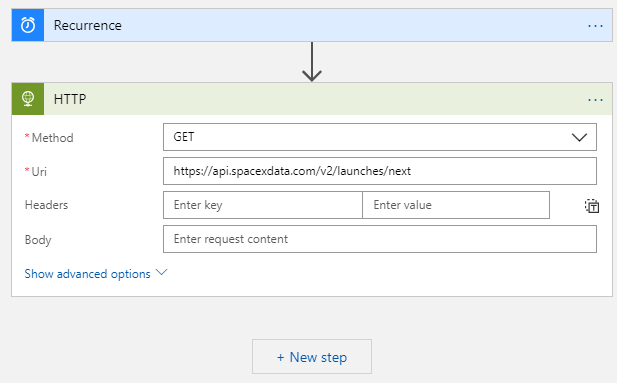Click the Body request content field
Image resolution: width=617 pixels, height=383 pixels.
pos(380,239)
